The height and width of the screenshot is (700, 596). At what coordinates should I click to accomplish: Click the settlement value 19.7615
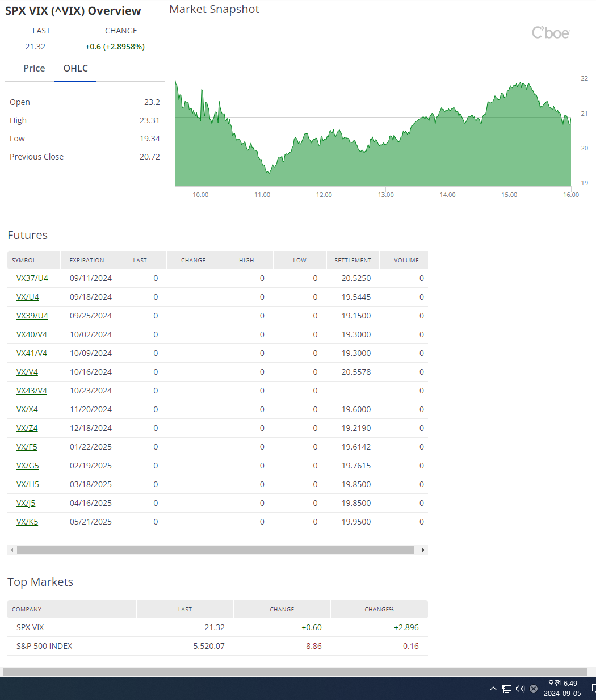[356, 466]
